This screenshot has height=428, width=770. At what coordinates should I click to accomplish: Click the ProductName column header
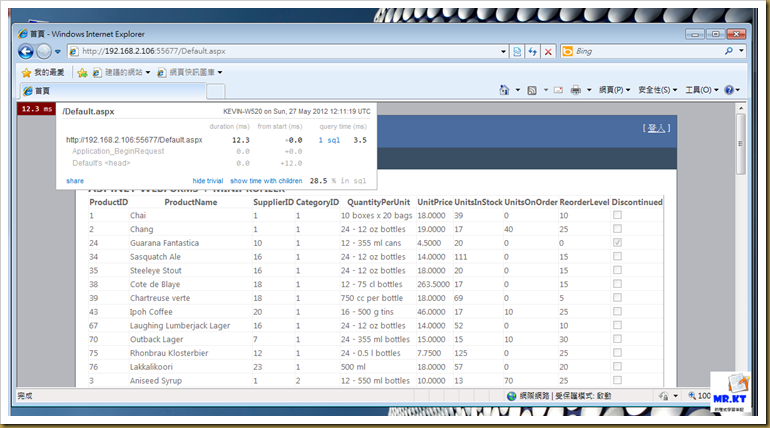tap(191, 202)
